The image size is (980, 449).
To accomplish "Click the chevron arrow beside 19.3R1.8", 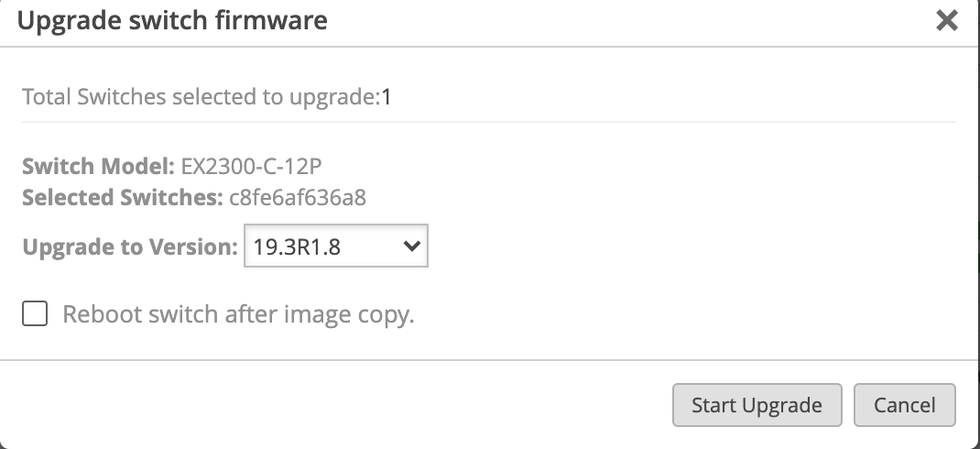I will (x=411, y=246).
